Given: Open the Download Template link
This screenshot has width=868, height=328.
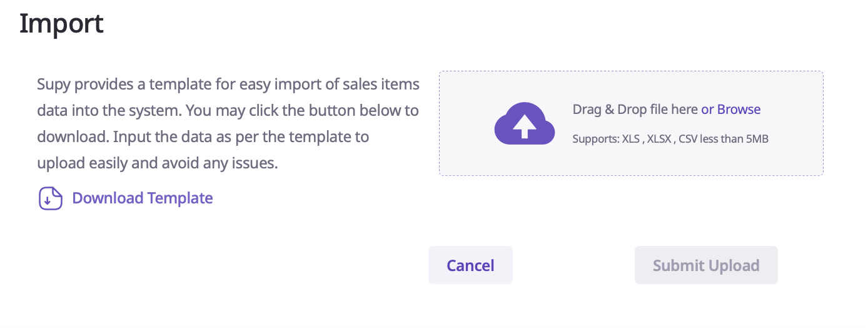Looking at the screenshot, I should coord(142,198).
